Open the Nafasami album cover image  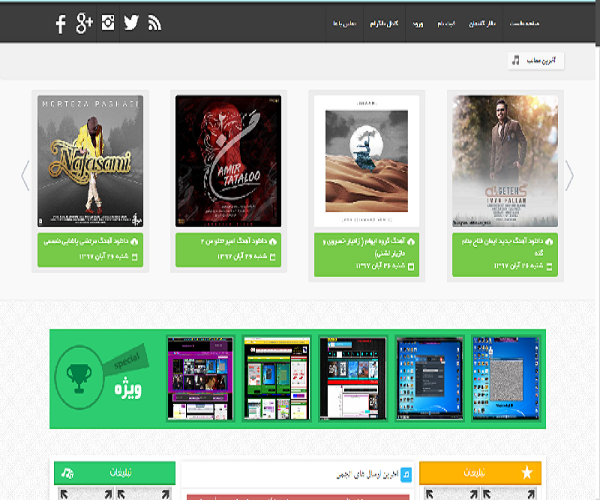(x=90, y=161)
